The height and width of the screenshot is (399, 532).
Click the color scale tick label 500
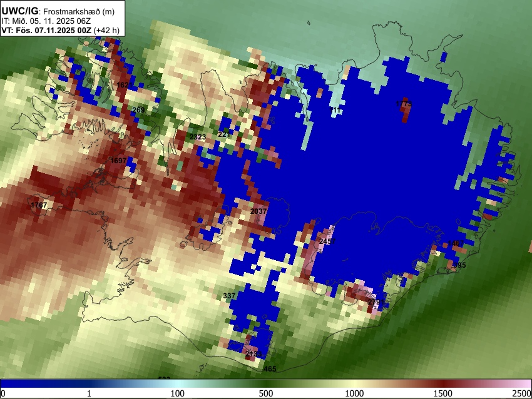pyautogui.click(x=266, y=393)
